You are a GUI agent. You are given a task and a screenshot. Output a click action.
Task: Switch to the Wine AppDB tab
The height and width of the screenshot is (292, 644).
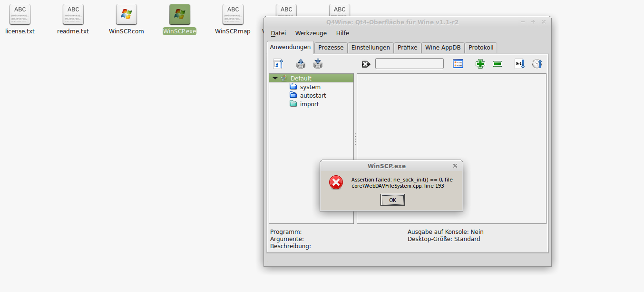click(442, 48)
